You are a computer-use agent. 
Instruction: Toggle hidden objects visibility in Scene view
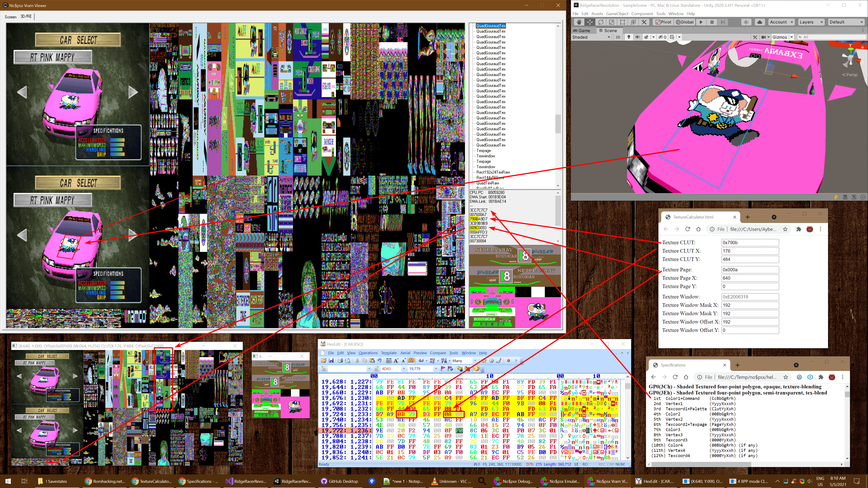(663, 37)
